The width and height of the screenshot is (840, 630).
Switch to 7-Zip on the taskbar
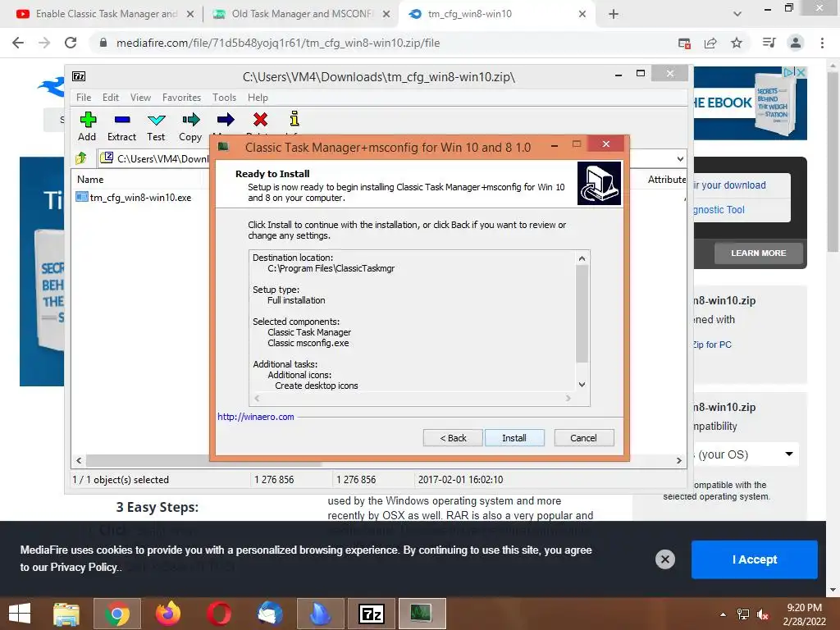(x=372, y=614)
